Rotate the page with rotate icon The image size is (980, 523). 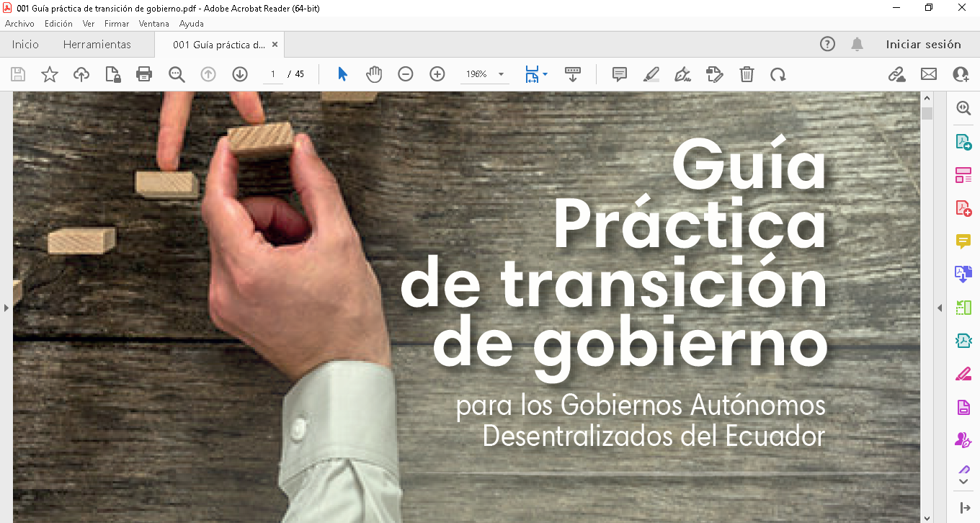pos(778,74)
